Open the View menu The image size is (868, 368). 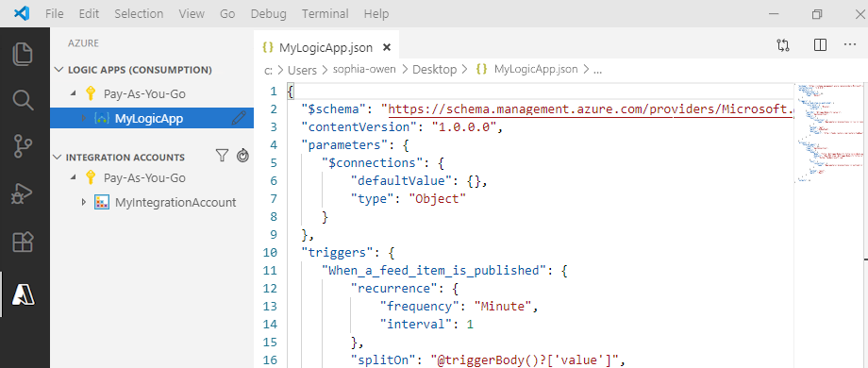coord(192,14)
